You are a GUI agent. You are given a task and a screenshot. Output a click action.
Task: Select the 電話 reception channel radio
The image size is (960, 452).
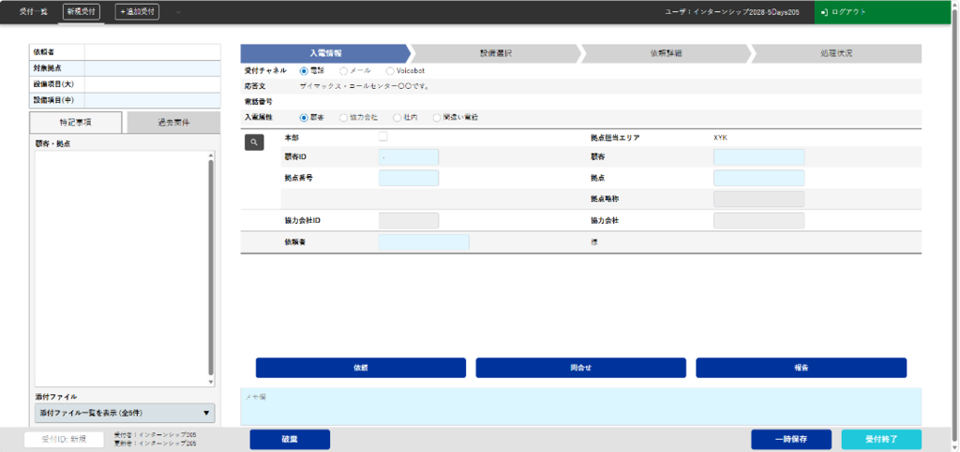pos(304,71)
